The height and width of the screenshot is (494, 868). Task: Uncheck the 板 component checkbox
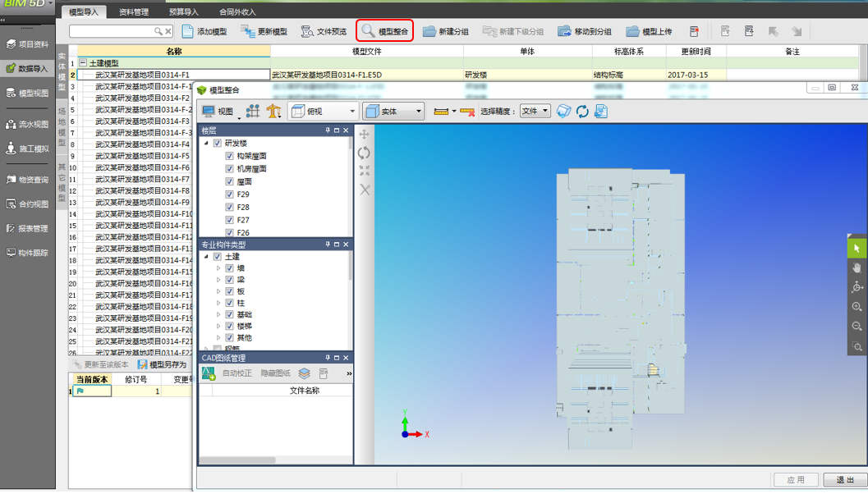coord(229,291)
